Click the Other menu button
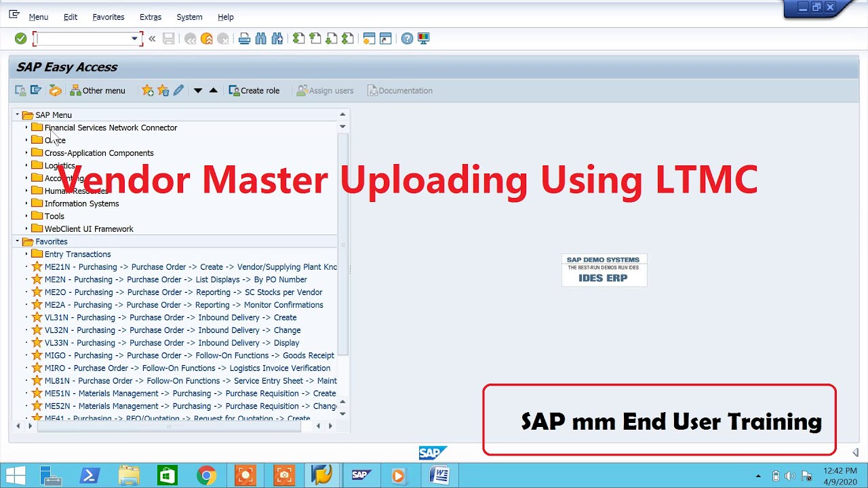The height and width of the screenshot is (488, 868). tap(98, 90)
